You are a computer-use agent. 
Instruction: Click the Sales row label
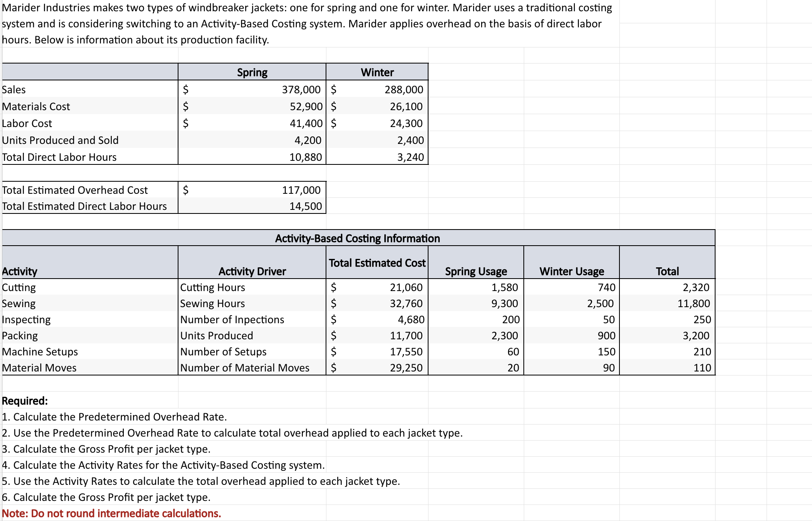click(x=14, y=89)
